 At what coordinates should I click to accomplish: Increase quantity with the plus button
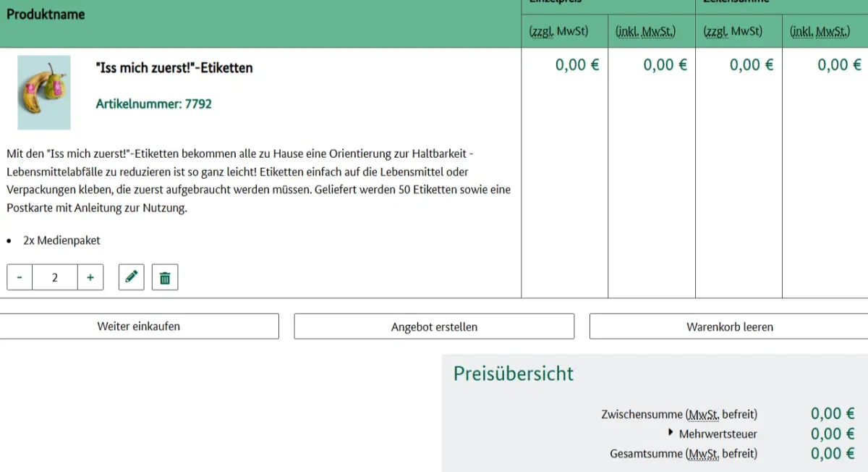coord(90,277)
